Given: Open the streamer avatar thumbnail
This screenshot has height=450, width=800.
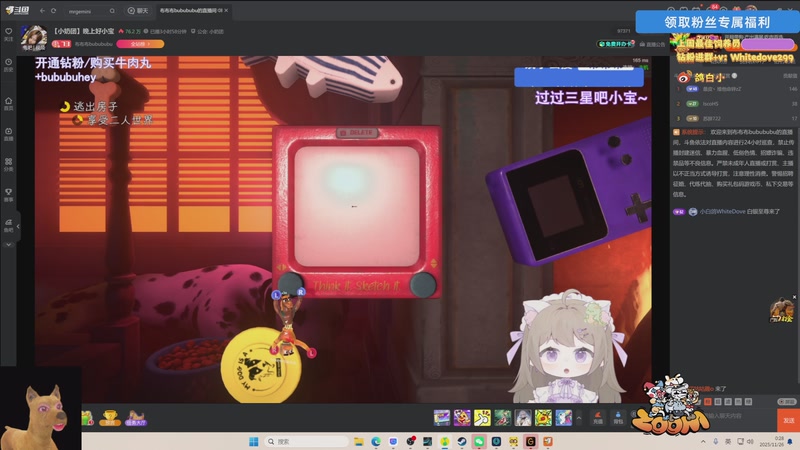Looking at the screenshot, I should (34, 38).
